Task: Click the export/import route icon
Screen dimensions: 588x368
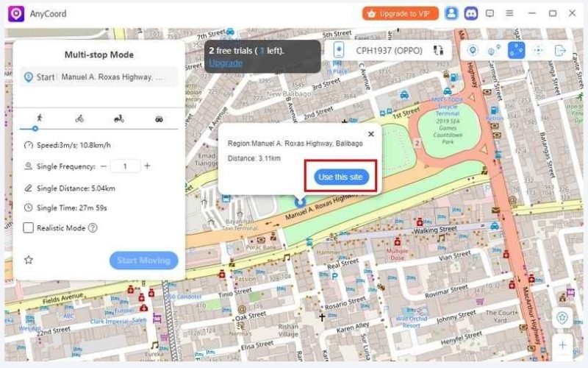Action: [x=560, y=50]
